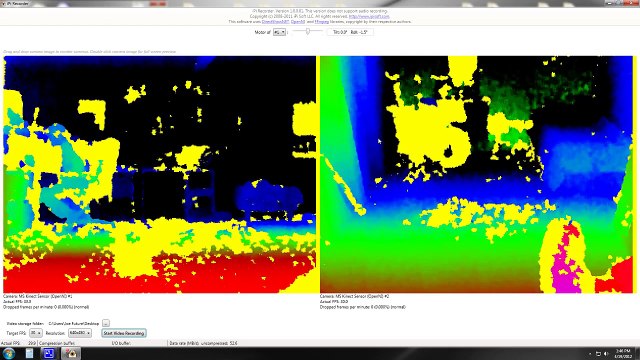Screen dimensions: 640x360
Task: Click the Kinect sensor #1 depth image
Action: 160,174
